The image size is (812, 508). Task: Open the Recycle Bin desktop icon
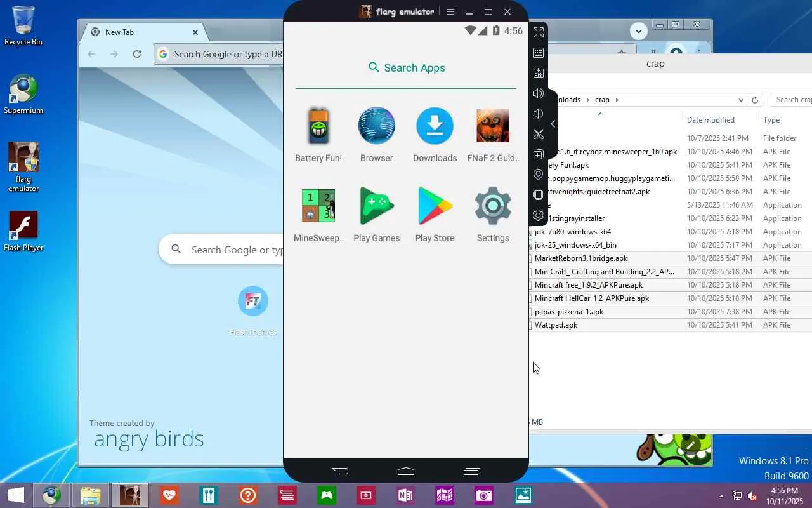(x=23, y=26)
